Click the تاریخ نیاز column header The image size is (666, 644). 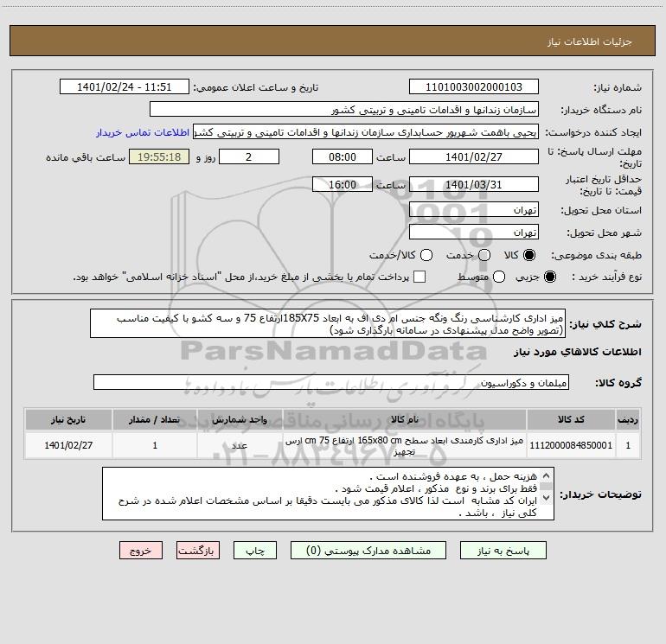click(x=68, y=419)
